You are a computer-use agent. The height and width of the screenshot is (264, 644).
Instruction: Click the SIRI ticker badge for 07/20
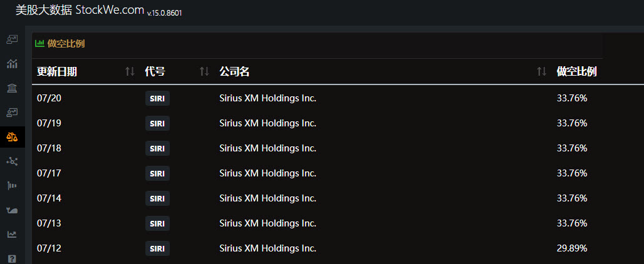click(x=157, y=98)
